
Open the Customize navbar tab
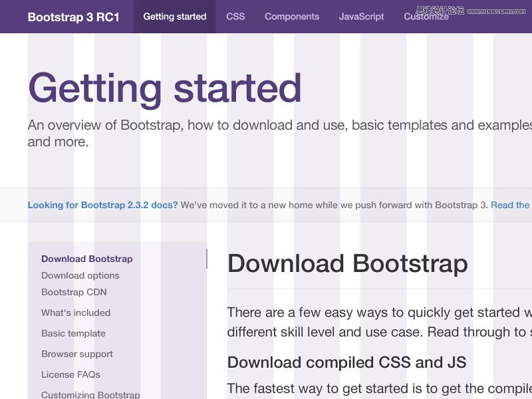(426, 17)
